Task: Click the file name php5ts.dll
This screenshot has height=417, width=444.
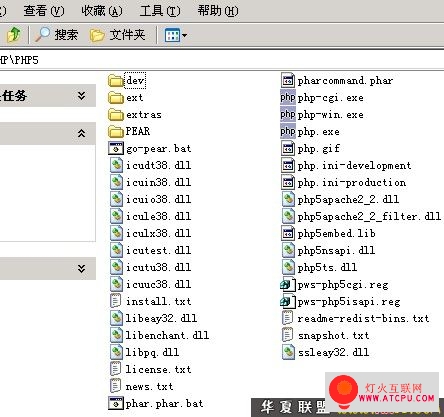Action: [x=327, y=268]
